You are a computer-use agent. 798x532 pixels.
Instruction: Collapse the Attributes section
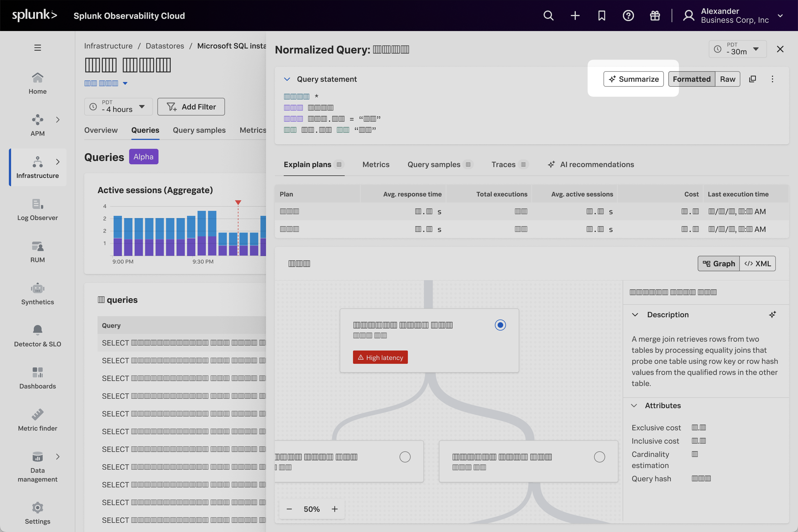pyautogui.click(x=634, y=405)
